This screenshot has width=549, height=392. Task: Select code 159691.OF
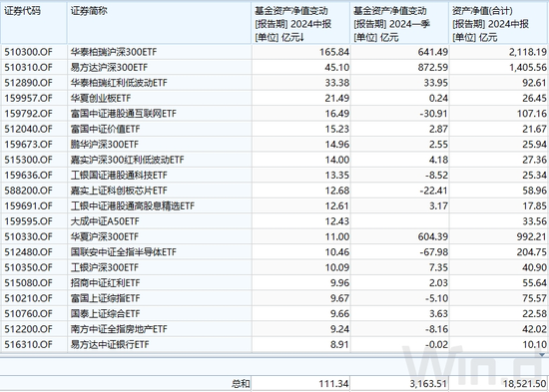pos(28,206)
